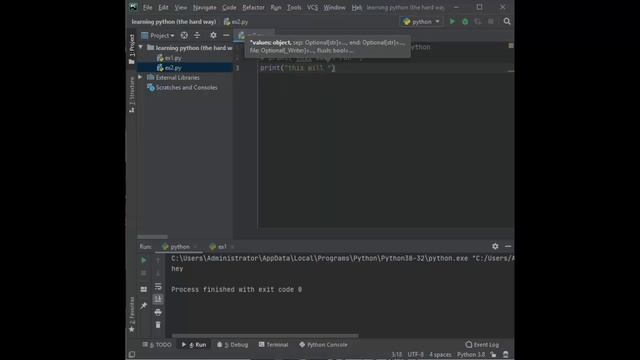
Task: Toggle the 2: Structure side tool window tab
Action: (x=131, y=95)
